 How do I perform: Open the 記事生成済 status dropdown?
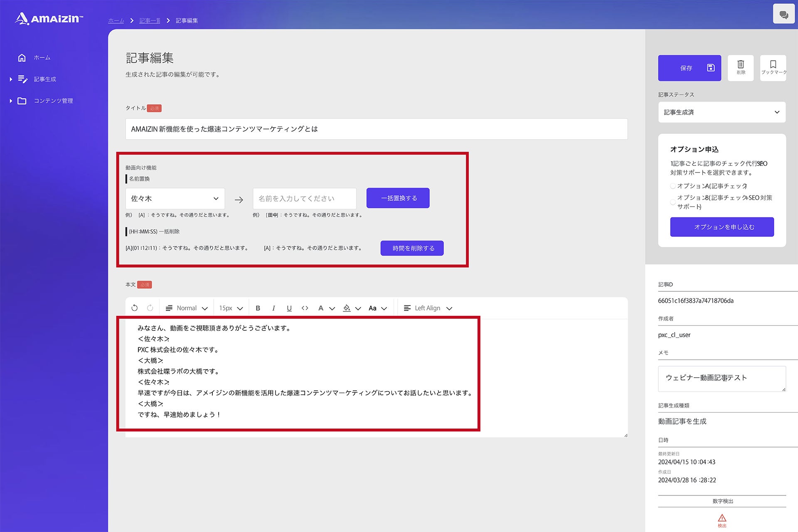point(722,112)
